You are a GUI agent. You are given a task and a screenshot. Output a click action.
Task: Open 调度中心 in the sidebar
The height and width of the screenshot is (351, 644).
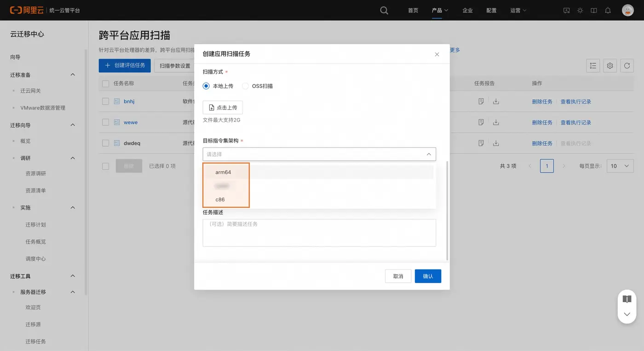pos(36,259)
